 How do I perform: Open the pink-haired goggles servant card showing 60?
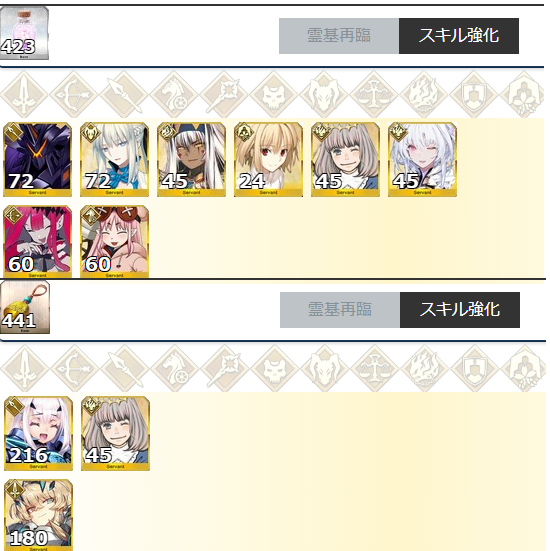click(x=114, y=242)
